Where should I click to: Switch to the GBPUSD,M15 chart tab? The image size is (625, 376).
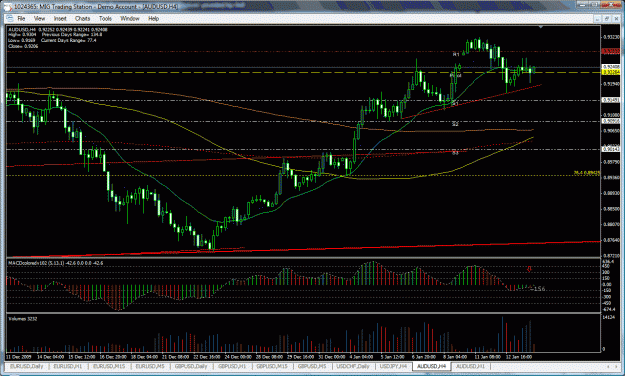(272, 366)
